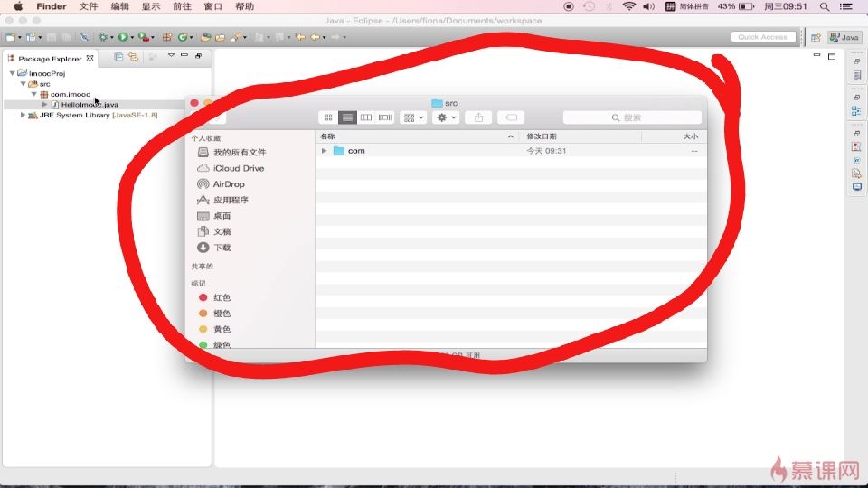
Task: Select the 橙色 tag in sidebar
Action: (215, 314)
